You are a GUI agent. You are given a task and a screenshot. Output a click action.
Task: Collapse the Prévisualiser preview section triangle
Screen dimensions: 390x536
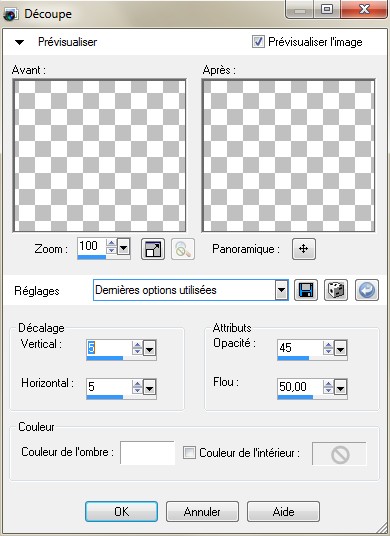[x=19, y=42]
